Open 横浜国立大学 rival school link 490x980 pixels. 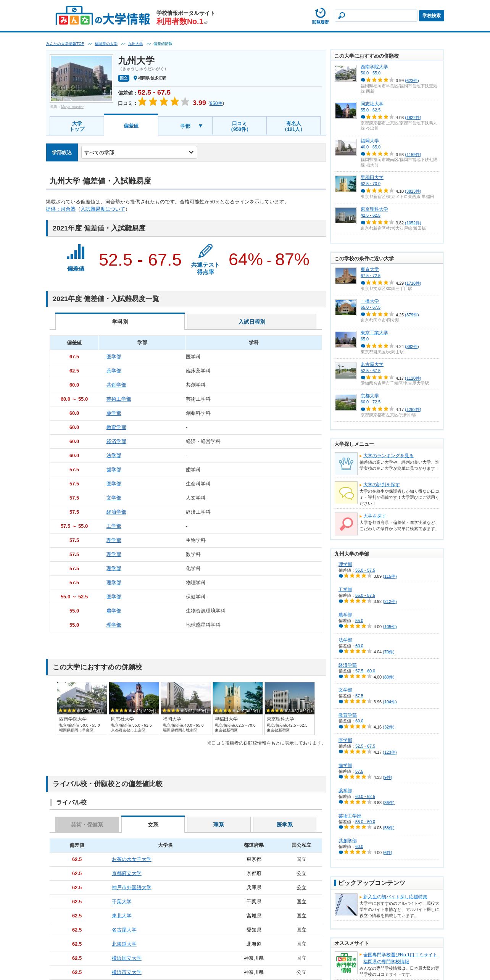click(126, 958)
